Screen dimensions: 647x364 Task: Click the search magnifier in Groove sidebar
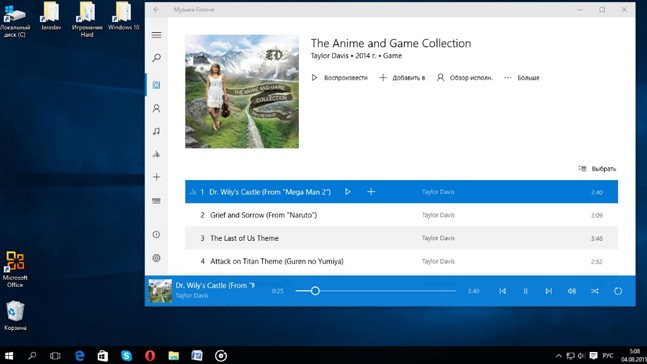point(156,58)
